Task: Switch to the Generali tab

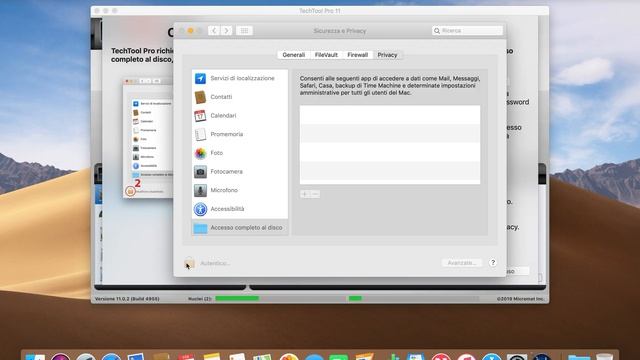Action: tap(294, 55)
